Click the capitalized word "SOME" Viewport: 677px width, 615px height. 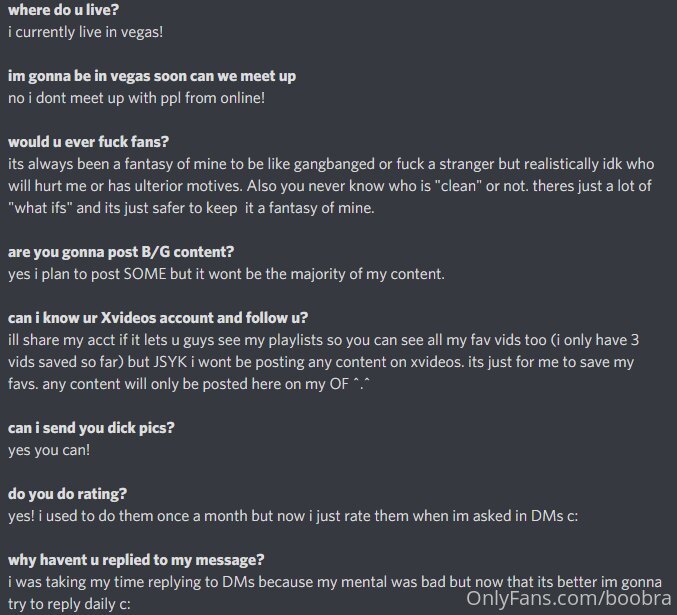145,274
